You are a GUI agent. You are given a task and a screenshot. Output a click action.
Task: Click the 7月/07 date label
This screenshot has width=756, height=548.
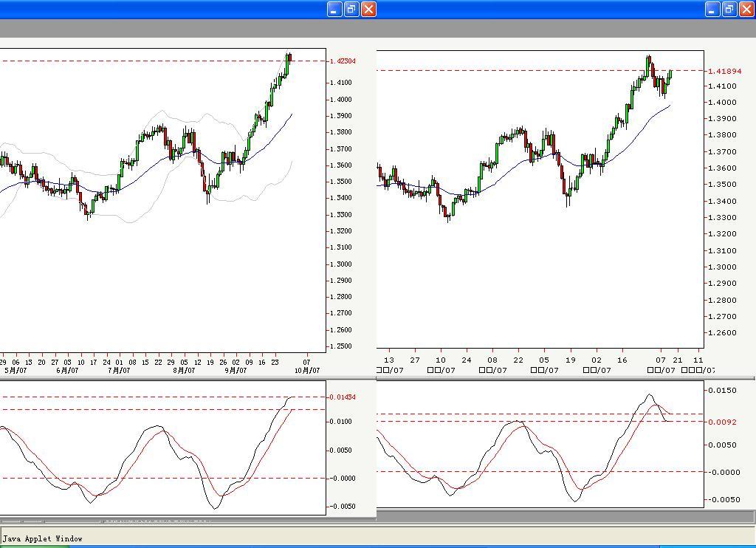pos(119,371)
